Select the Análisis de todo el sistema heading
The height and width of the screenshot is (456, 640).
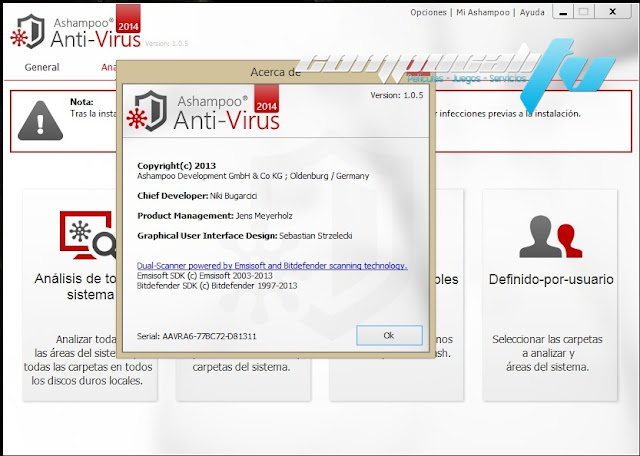76,286
